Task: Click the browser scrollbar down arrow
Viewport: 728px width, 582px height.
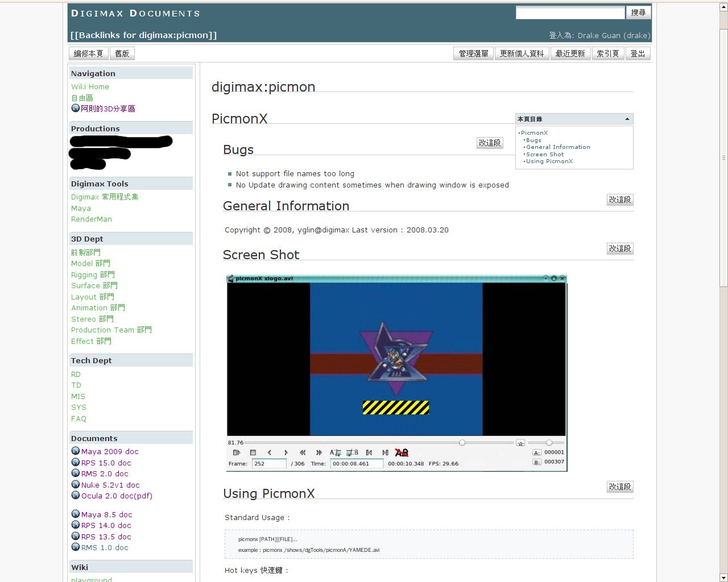Action: click(723, 577)
